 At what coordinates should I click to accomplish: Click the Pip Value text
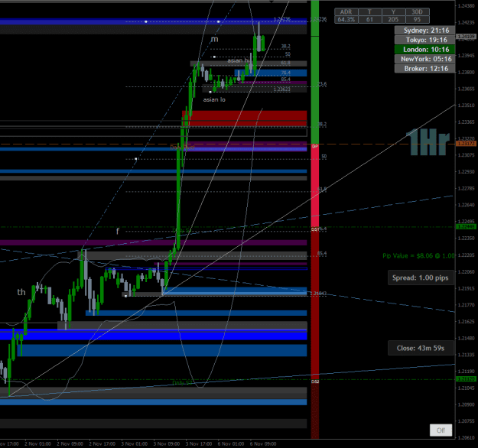418,255
